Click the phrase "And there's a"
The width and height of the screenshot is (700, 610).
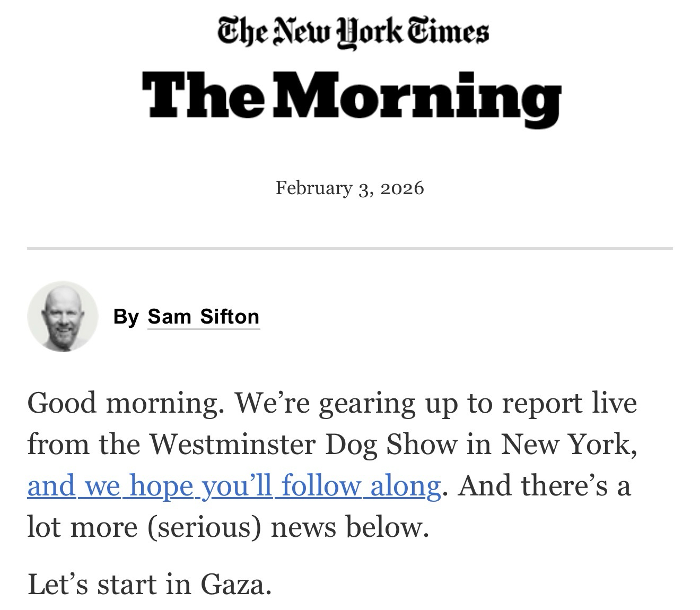545,486
